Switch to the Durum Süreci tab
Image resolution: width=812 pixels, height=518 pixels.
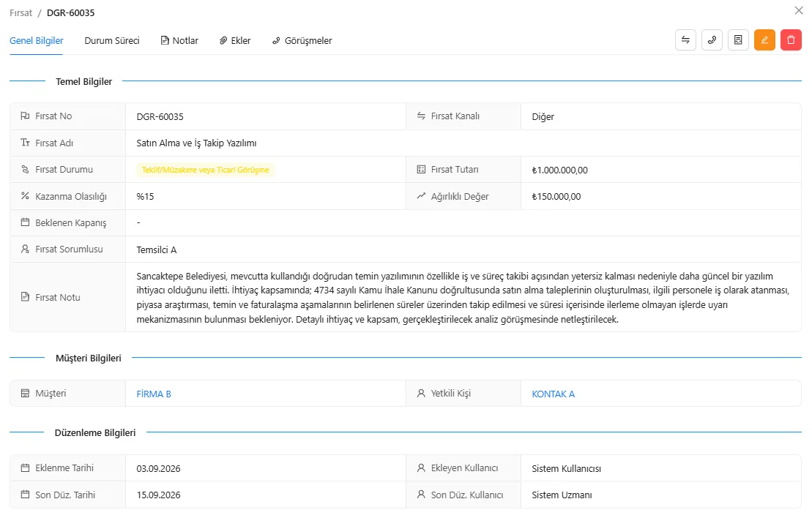point(112,40)
